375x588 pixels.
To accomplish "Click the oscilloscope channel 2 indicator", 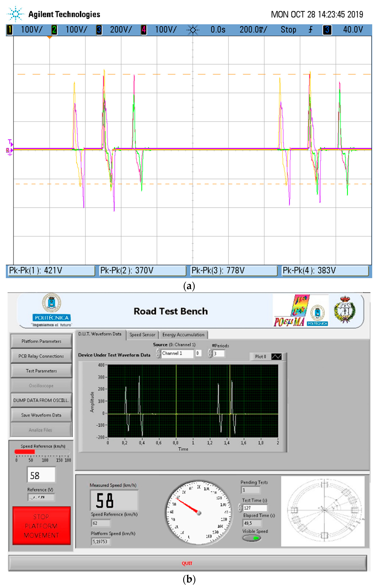I will coord(54,30).
